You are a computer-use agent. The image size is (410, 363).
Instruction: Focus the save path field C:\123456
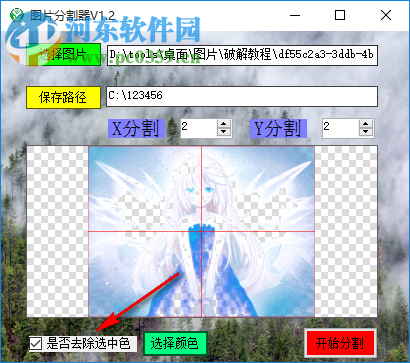click(x=242, y=97)
